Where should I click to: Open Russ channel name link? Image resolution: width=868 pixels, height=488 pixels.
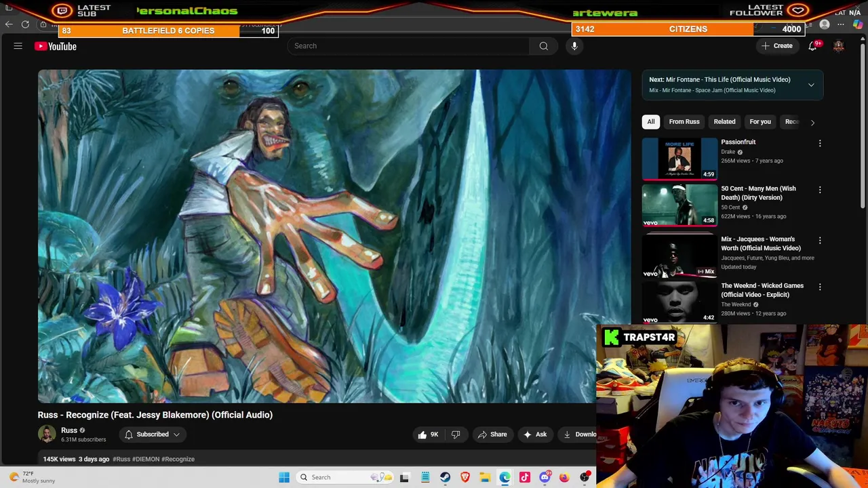pos(69,430)
